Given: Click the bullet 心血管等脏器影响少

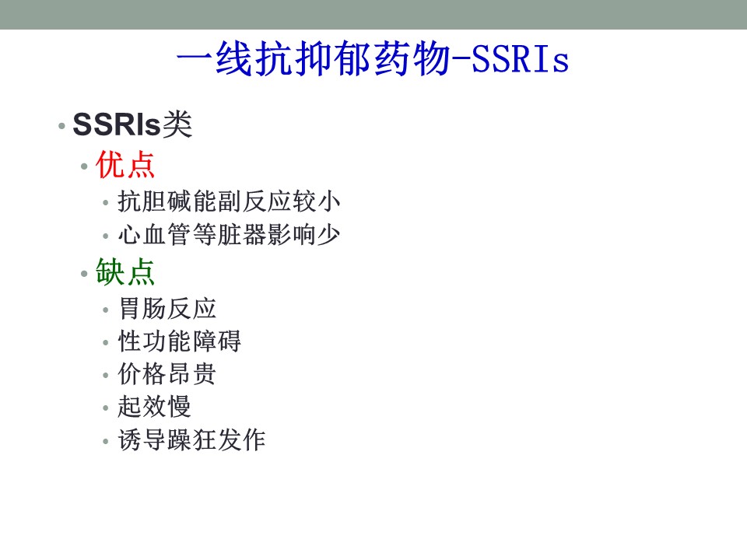Looking at the screenshot, I should pos(229,235).
